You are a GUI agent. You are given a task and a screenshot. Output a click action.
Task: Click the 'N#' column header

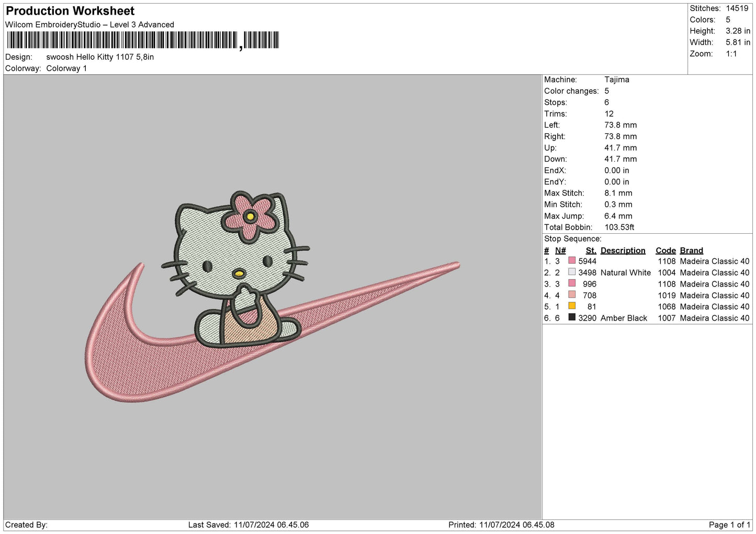point(560,251)
